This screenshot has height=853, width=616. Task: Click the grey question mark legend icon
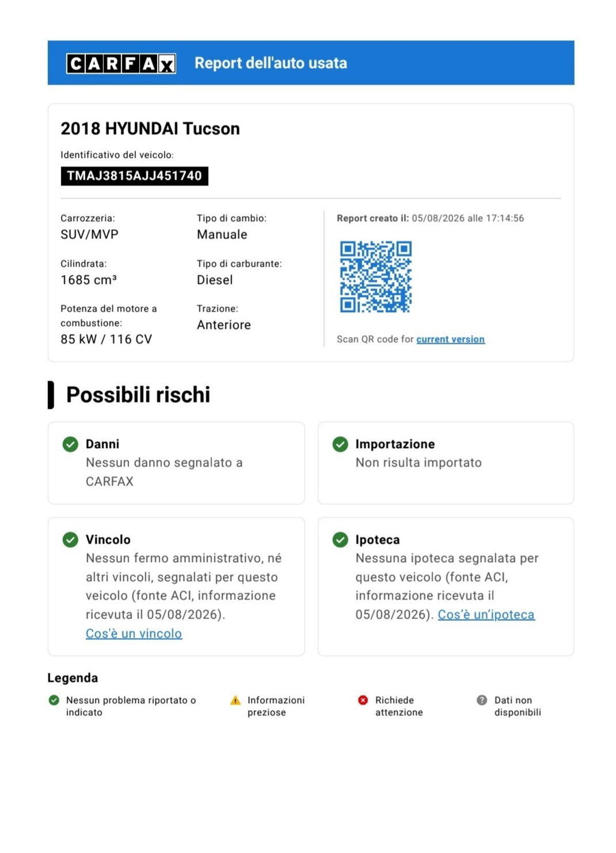(x=482, y=700)
